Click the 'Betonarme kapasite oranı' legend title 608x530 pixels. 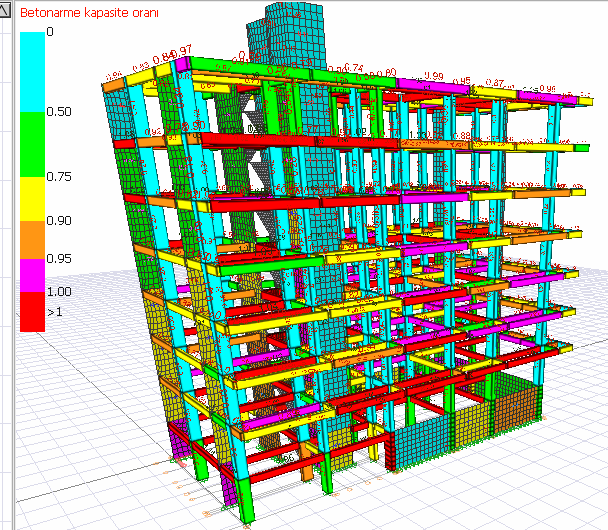tap(89, 13)
